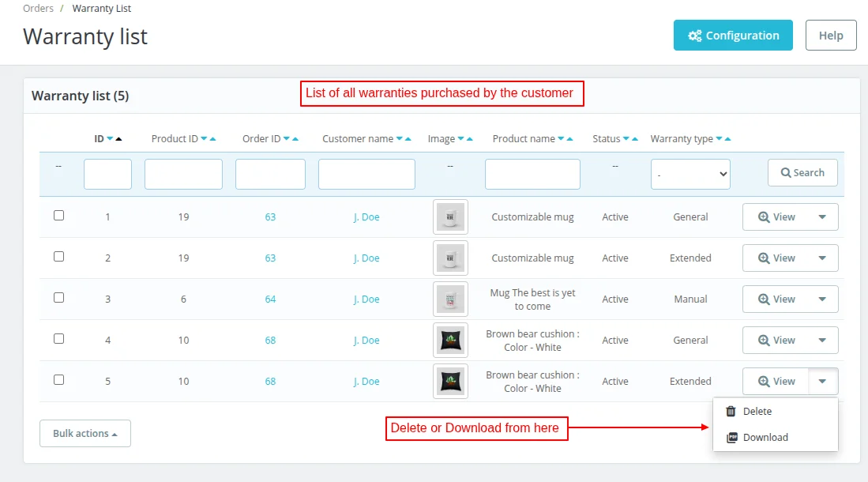Select the checkbox on warranty ID 5
Viewport: 868px width, 482px height.
pos(58,379)
